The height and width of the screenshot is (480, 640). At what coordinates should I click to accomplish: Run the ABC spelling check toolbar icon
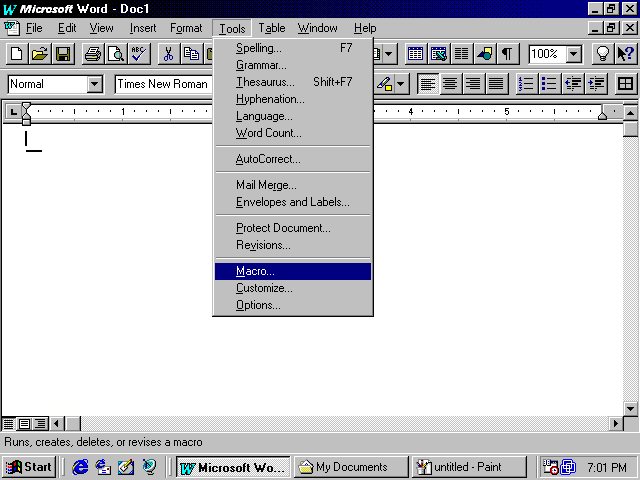coord(139,54)
